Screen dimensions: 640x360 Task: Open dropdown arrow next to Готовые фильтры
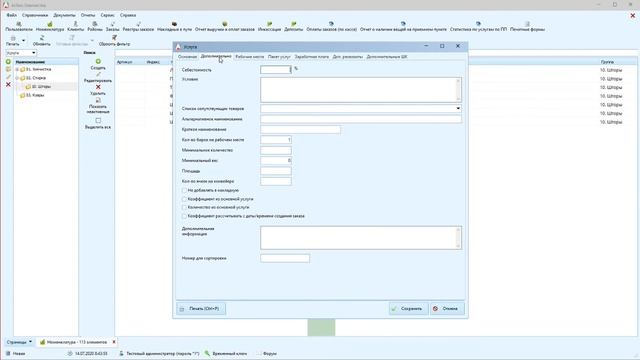point(92,40)
